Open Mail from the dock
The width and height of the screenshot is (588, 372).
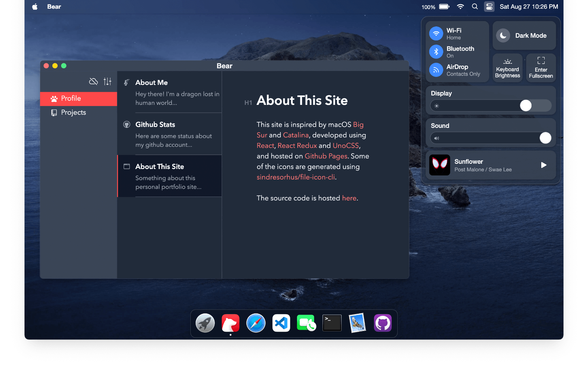point(357,323)
